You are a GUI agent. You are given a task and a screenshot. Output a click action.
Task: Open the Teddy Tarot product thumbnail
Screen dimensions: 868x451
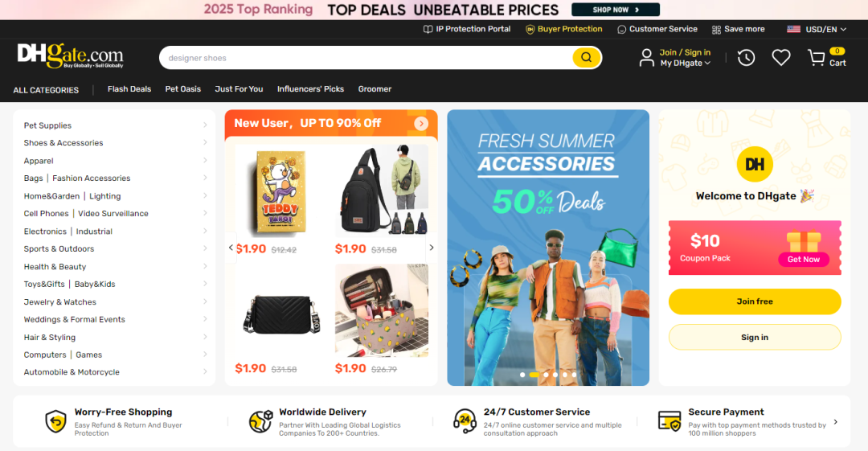(280, 191)
